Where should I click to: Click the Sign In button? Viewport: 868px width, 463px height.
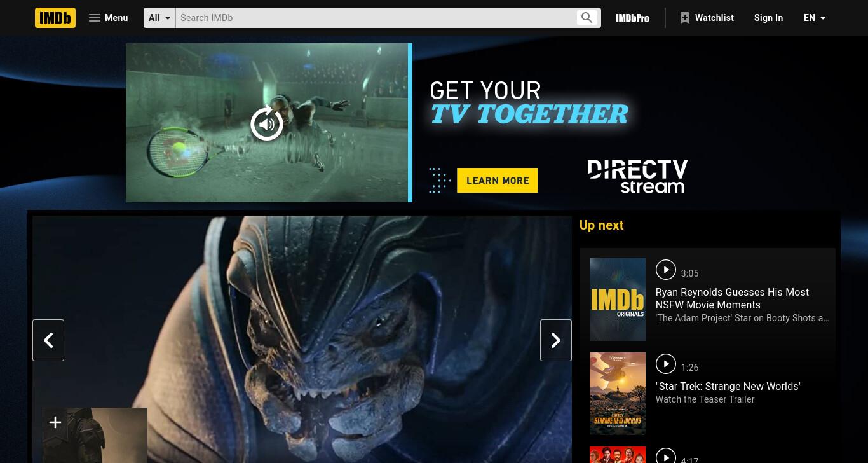768,18
